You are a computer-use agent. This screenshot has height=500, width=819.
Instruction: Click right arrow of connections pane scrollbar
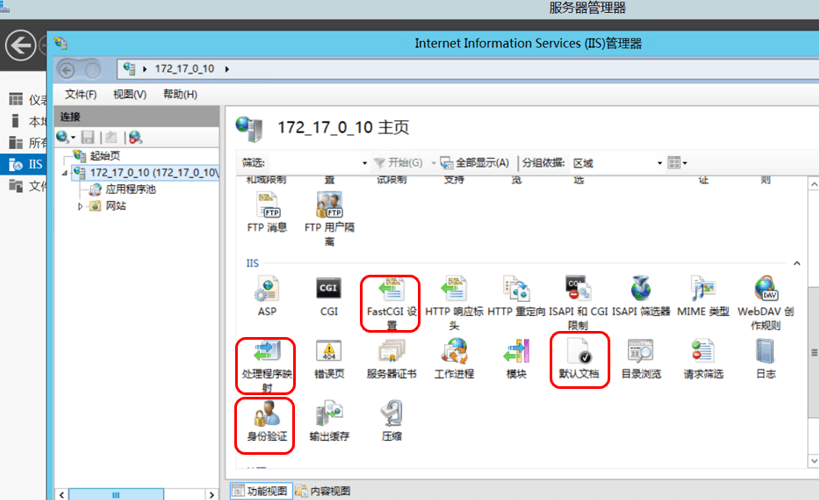[212, 494]
